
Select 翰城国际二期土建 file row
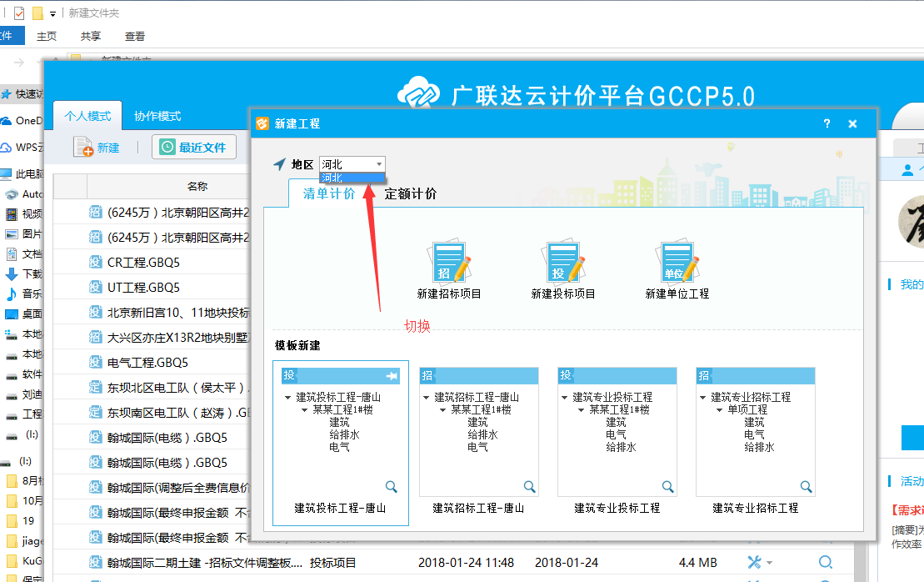454,563
